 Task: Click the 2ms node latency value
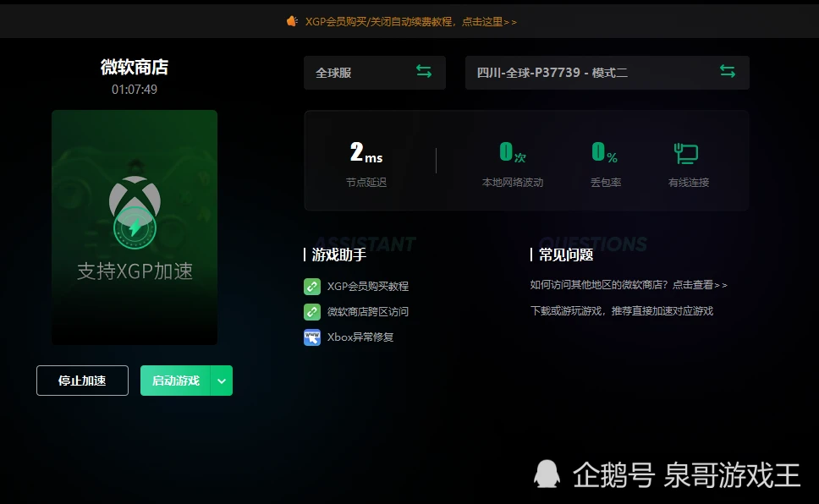coord(366,153)
